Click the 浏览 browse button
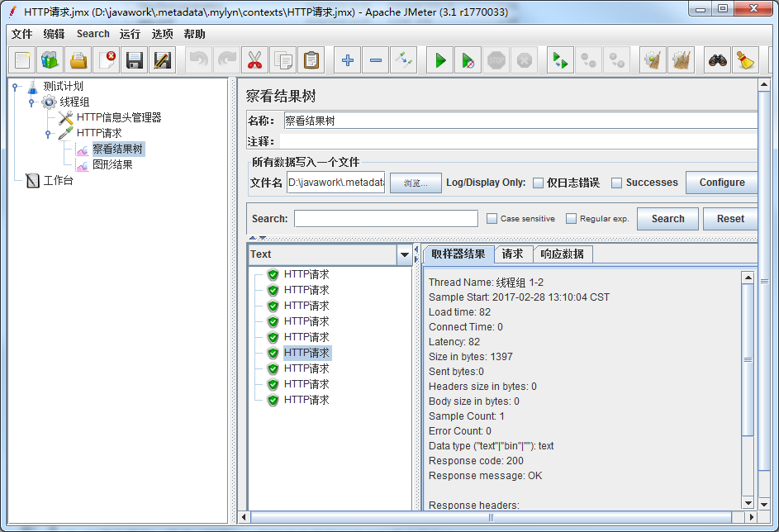779x532 pixels. click(x=416, y=183)
